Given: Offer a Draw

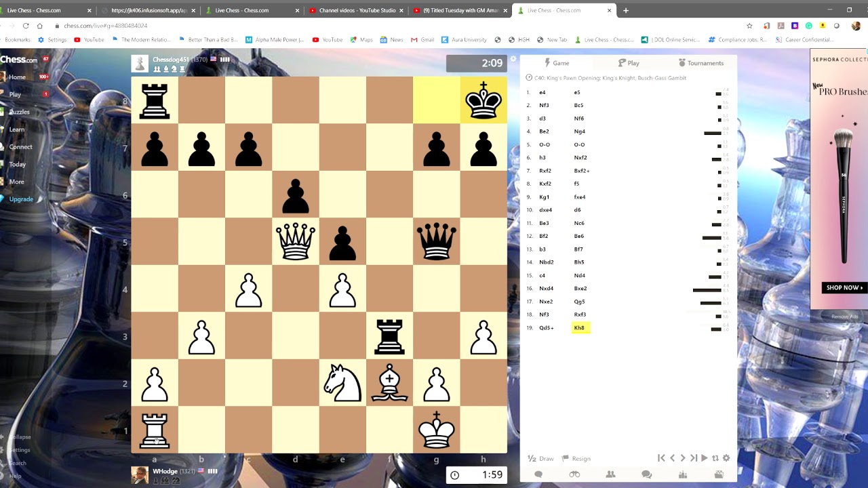Looking at the screenshot, I should coord(540,459).
